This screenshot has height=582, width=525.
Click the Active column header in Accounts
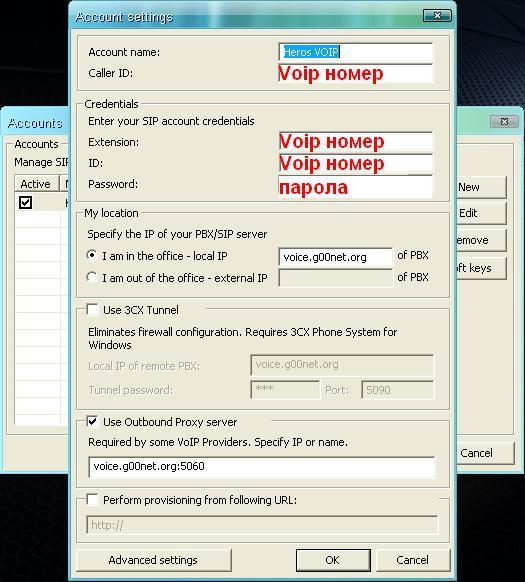coord(36,184)
